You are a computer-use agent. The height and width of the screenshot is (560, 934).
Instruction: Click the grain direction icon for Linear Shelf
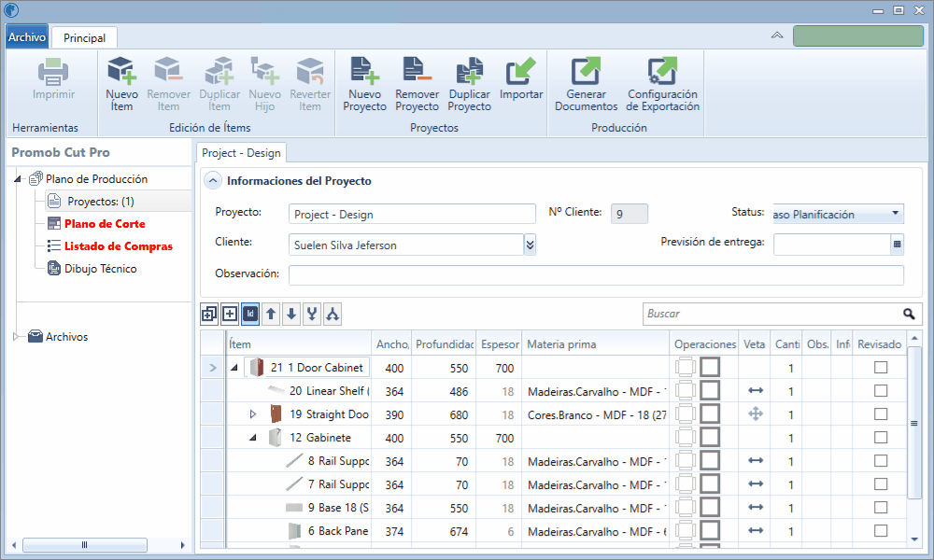point(756,390)
